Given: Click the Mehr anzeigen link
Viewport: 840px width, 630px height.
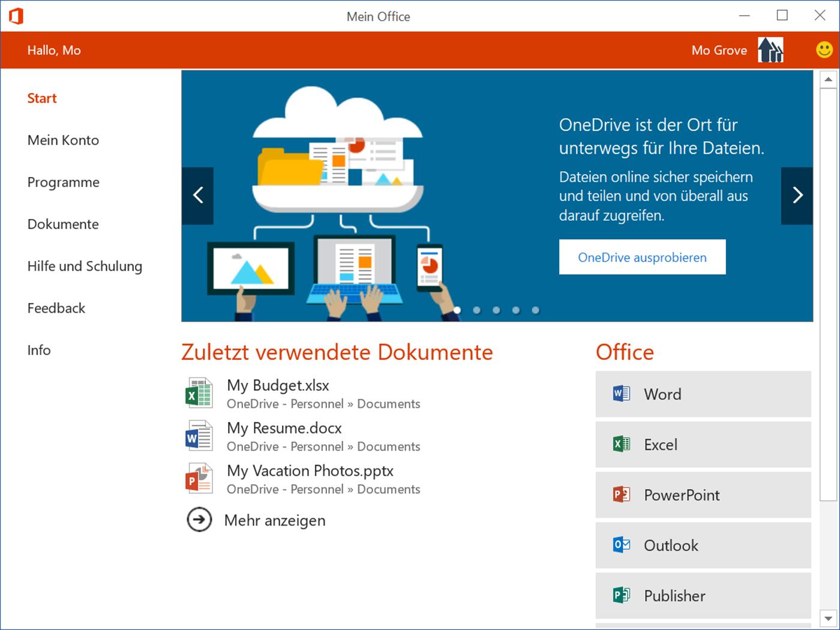Looking at the screenshot, I should point(275,520).
